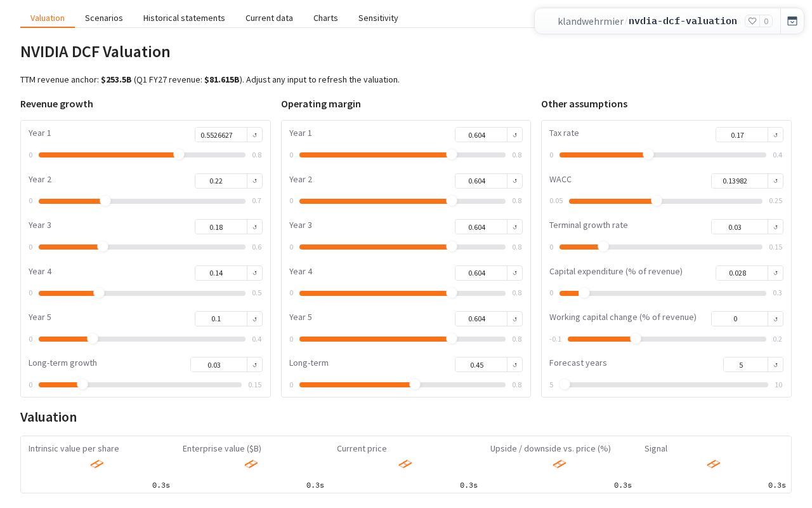The image size is (812, 508).
Task: Reset Terminal growth rate value
Action: [x=776, y=227]
